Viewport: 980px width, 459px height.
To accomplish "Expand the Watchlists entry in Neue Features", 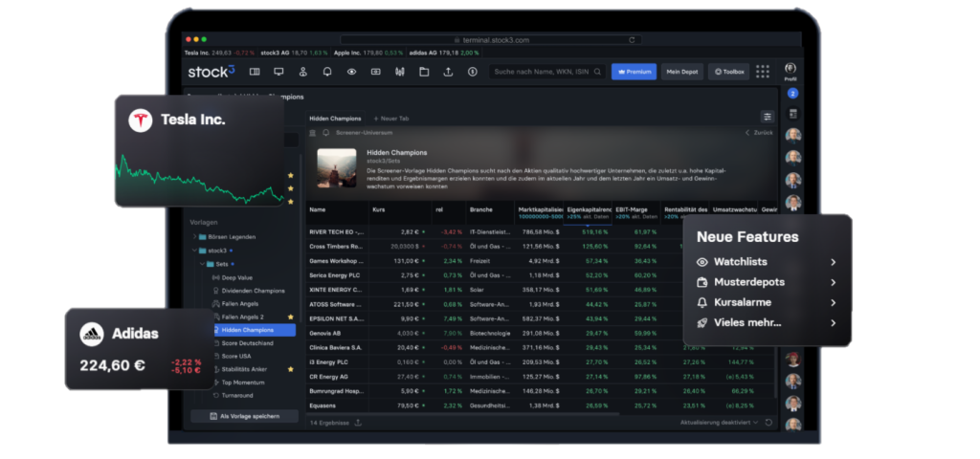I will click(x=833, y=262).
